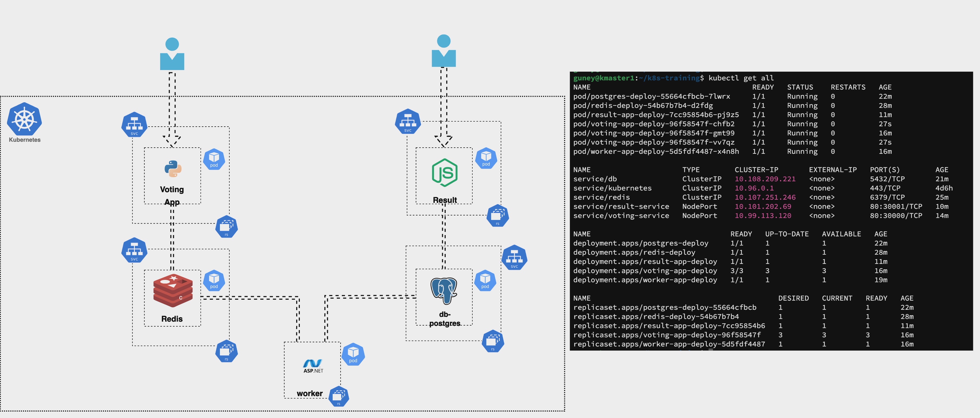Viewport: 980px width, 418px height.
Task: Click deployment.apps/worker-app-deploy row
Action: [730, 280]
